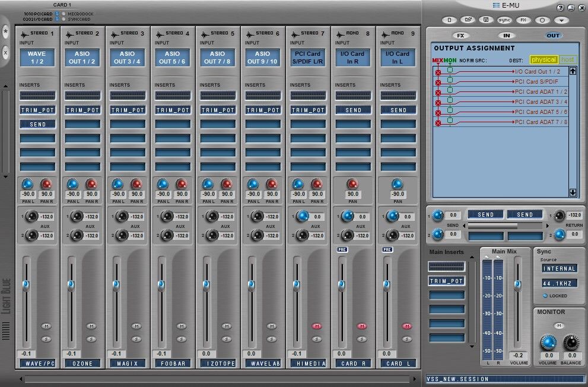Switch to the FX tab beside IN
This screenshot has height=387, width=588.
(x=460, y=36)
